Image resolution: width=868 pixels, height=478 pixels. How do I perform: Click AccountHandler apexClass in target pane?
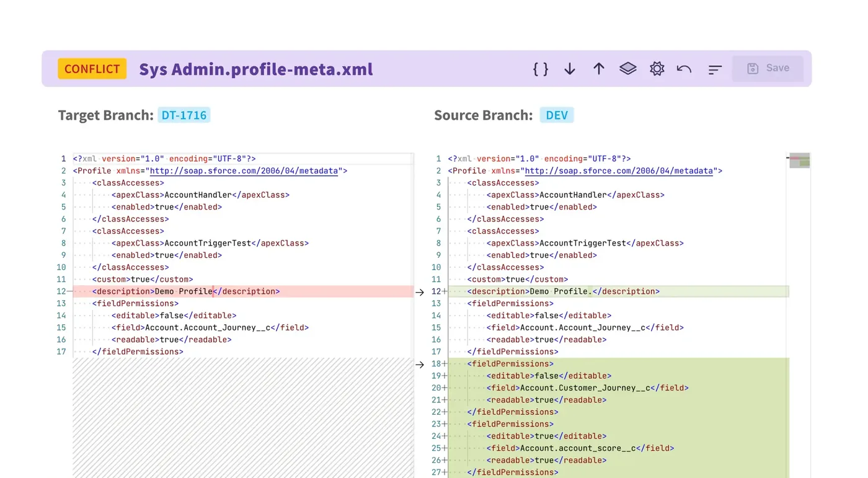click(200, 195)
